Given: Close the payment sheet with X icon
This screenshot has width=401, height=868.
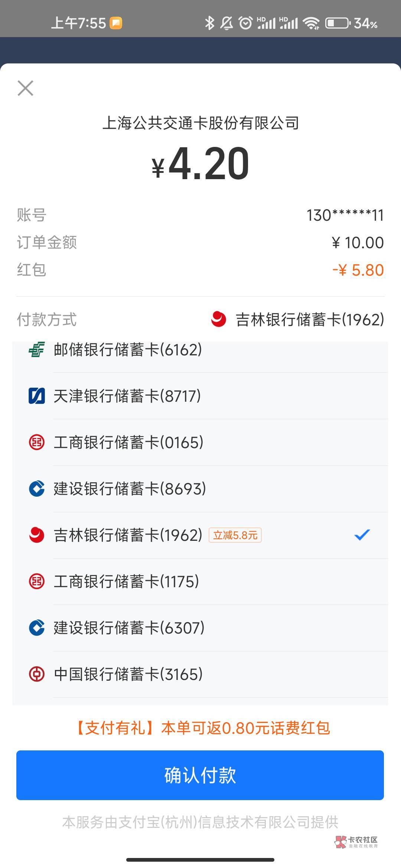Looking at the screenshot, I should [x=25, y=88].
